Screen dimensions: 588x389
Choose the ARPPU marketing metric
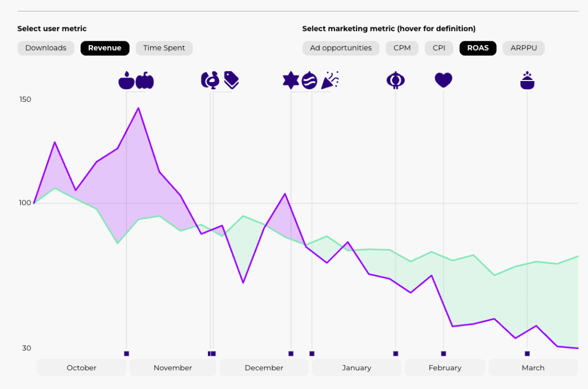tap(524, 48)
